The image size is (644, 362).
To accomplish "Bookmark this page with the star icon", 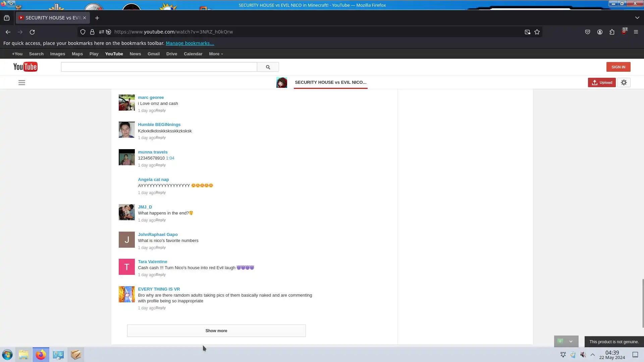I will pos(537,32).
